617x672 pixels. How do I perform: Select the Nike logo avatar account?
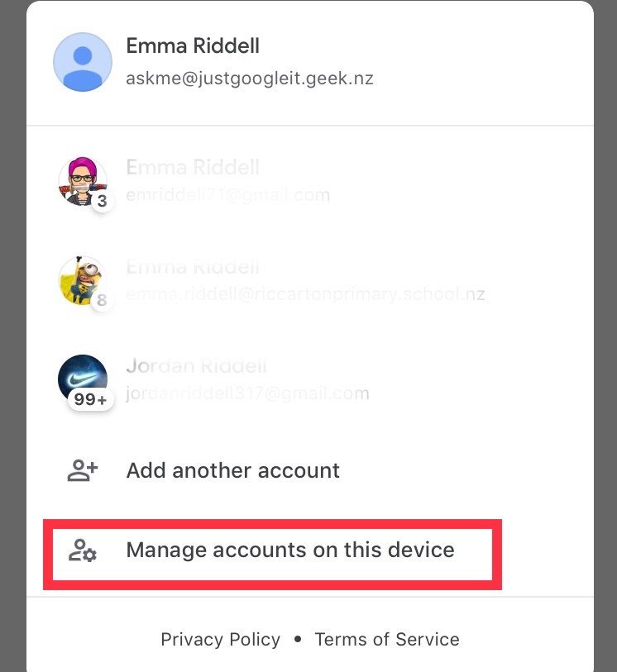[x=83, y=379]
